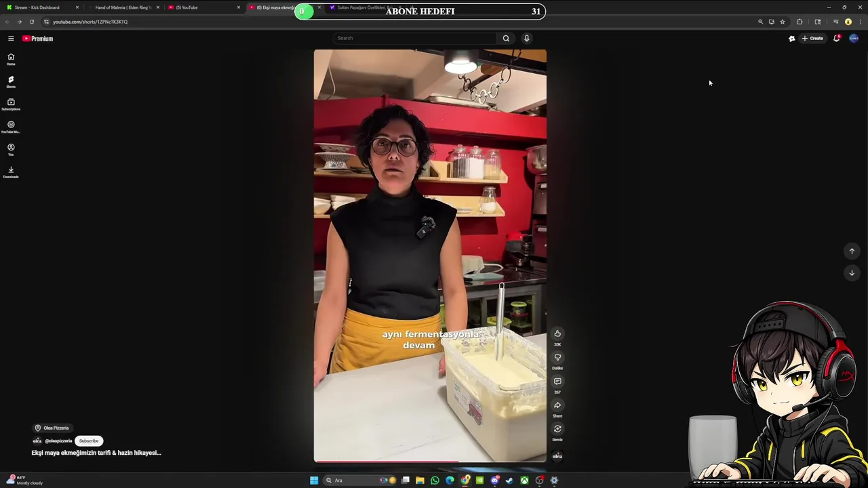868x488 pixels.
Task: Click the zoom magnifier in address bar
Action: [x=761, y=22]
